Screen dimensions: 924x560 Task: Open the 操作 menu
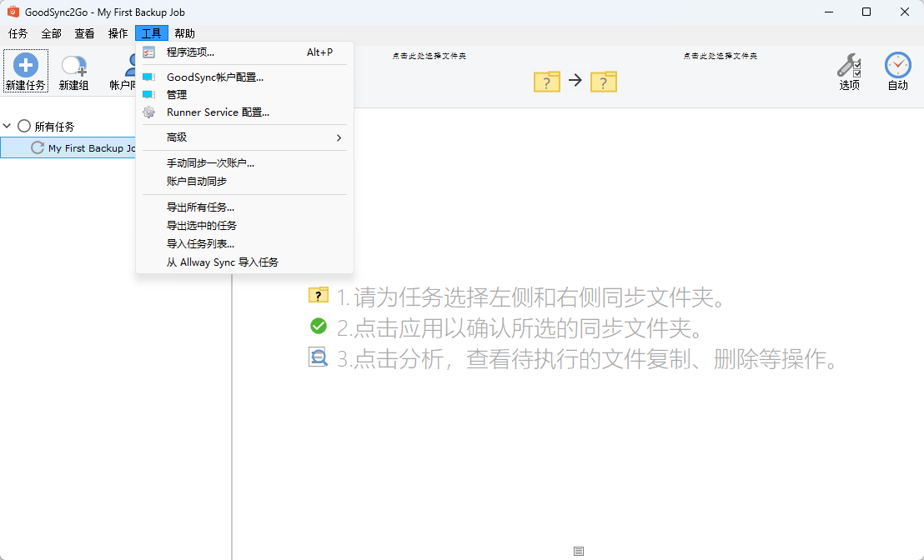pyautogui.click(x=118, y=33)
